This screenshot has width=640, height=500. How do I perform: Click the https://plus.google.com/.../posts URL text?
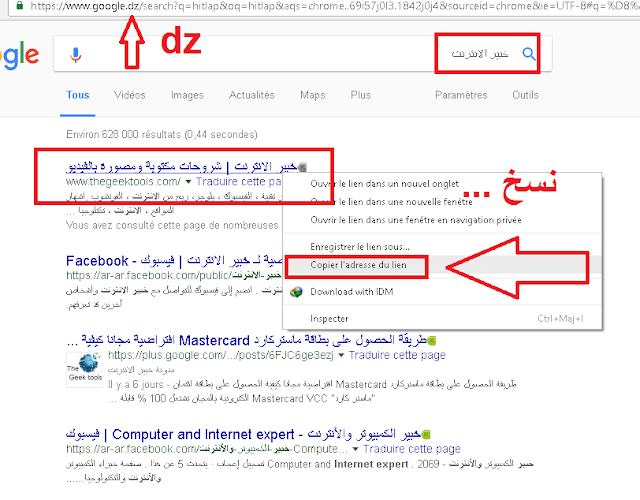[x=220, y=356]
